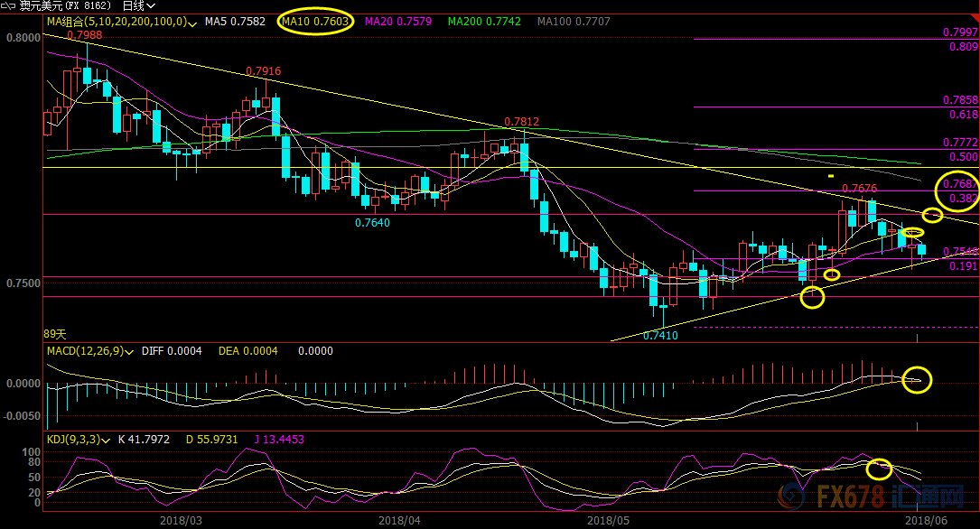Click the 0.8000 price axis label
The image size is (980, 529).
[x=23, y=38]
